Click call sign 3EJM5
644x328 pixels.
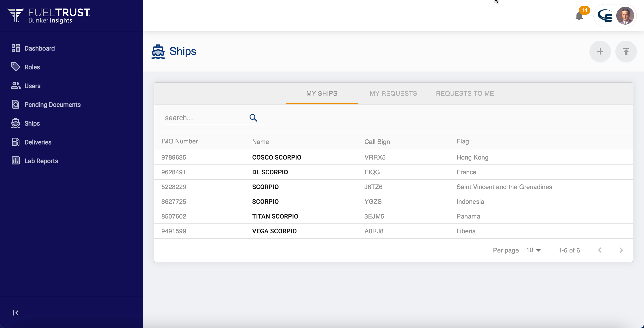point(374,216)
